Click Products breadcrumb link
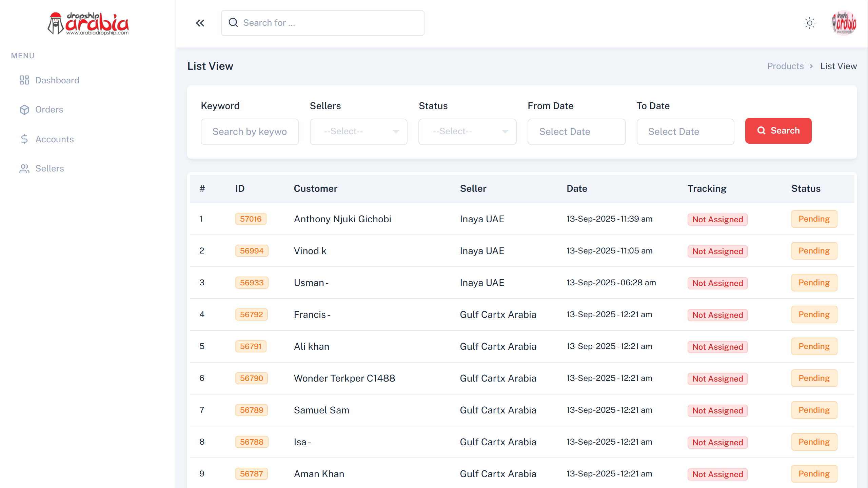Image resolution: width=868 pixels, height=488 pixels. [x=785, y=66]
